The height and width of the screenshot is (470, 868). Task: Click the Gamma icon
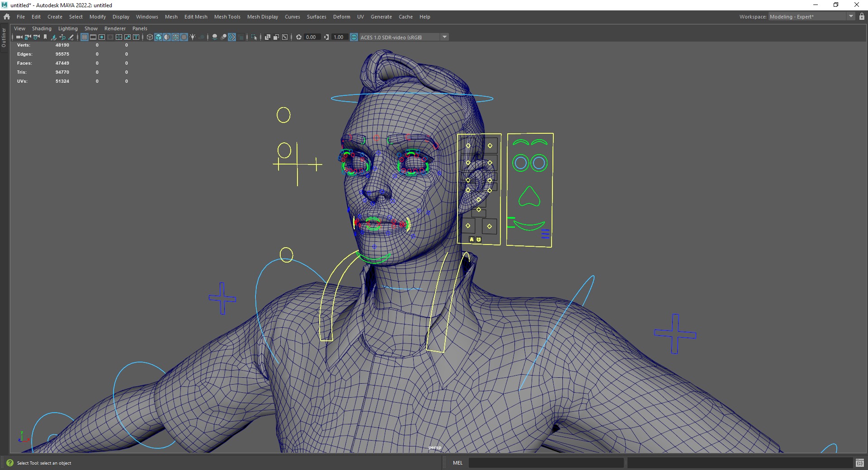click(x=326, y=37)
